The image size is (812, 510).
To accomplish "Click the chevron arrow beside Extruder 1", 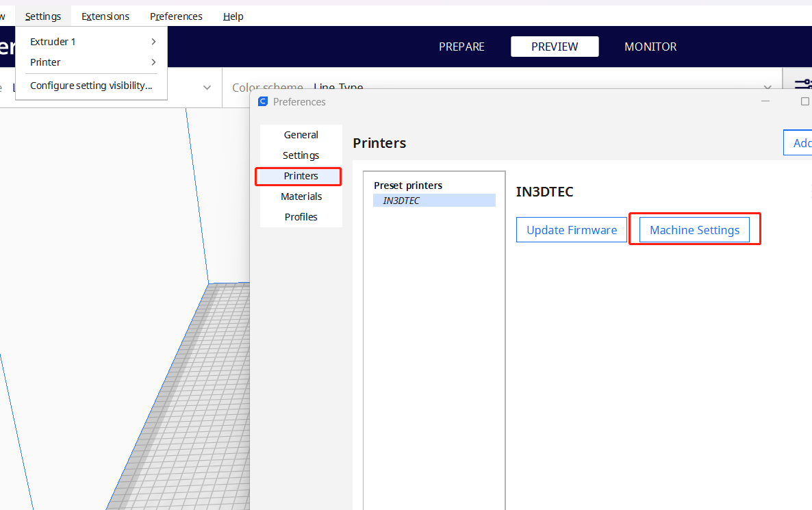I will tap(154, 42).
